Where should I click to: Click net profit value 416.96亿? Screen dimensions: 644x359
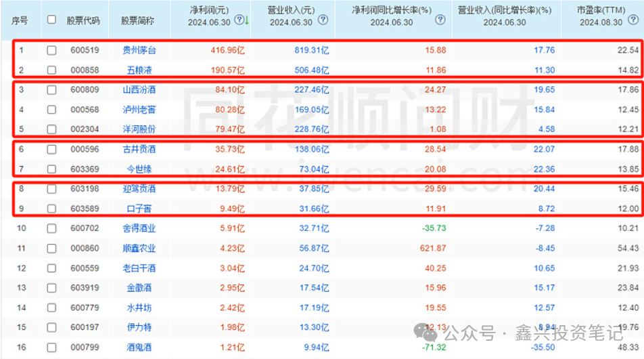click(227, 50)
